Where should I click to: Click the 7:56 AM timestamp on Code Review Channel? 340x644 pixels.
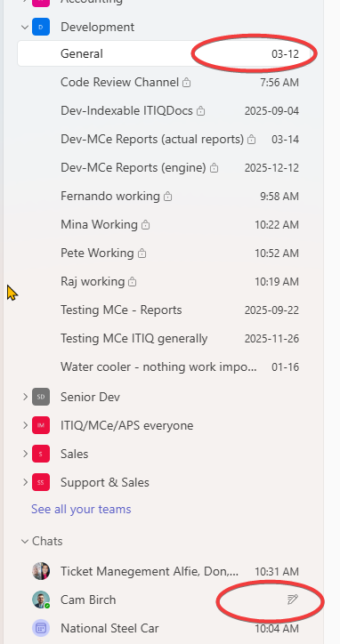pyautogui.click(x=279, y=83)
